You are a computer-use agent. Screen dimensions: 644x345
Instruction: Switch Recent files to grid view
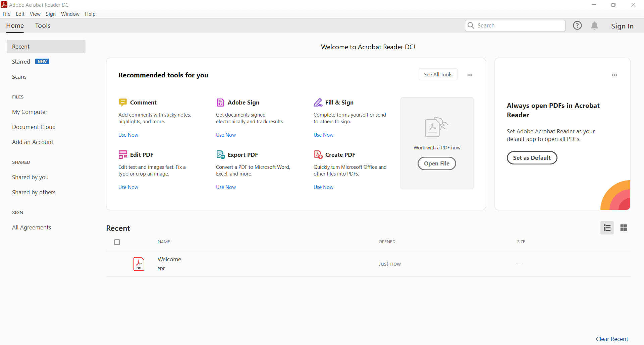pos(624,228)
